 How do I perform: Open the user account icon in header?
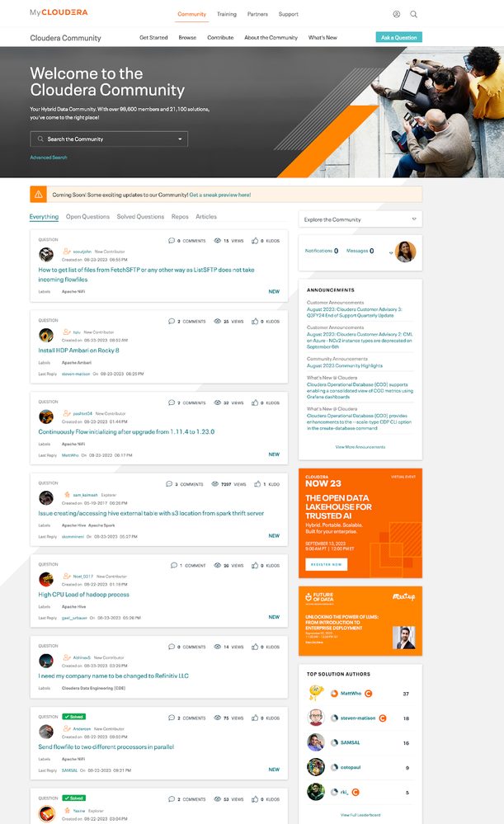[x=396, y=14]
